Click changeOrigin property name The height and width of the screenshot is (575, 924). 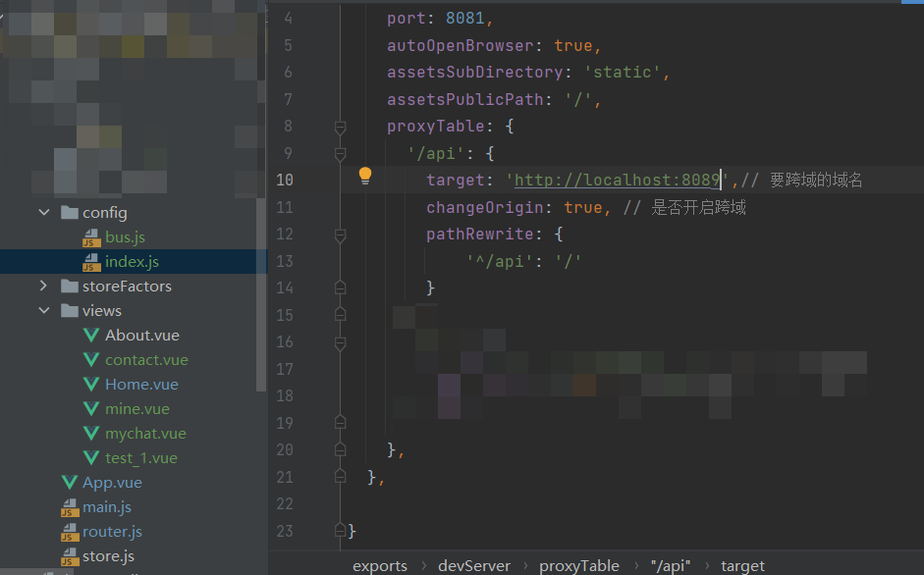coord(484,207)
